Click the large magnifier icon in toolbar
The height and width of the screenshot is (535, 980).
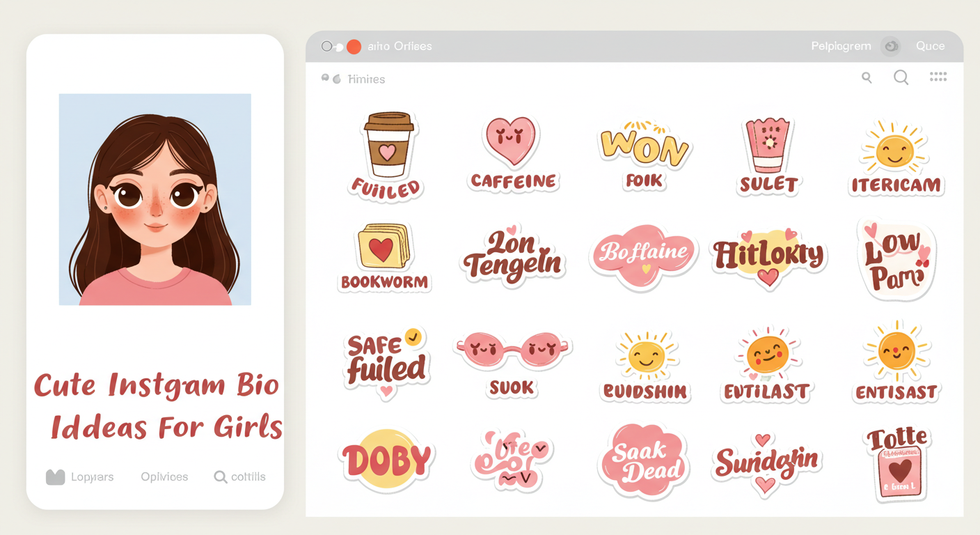901,78
